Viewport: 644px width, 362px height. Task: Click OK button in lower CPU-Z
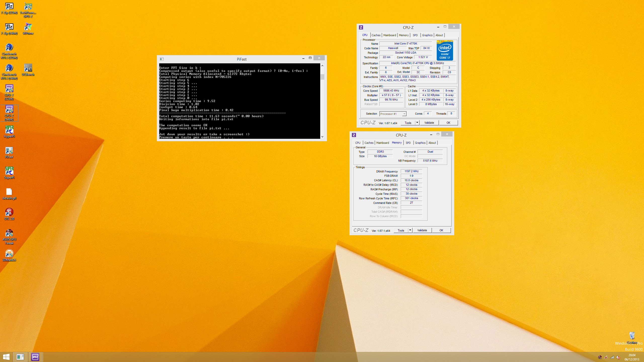(441, 230)
